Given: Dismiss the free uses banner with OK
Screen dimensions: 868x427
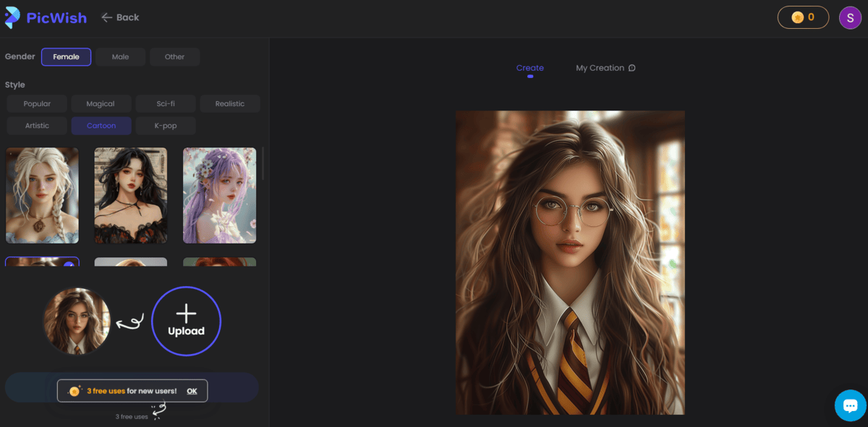Looking at the screenshot, I should coord(191,390).
